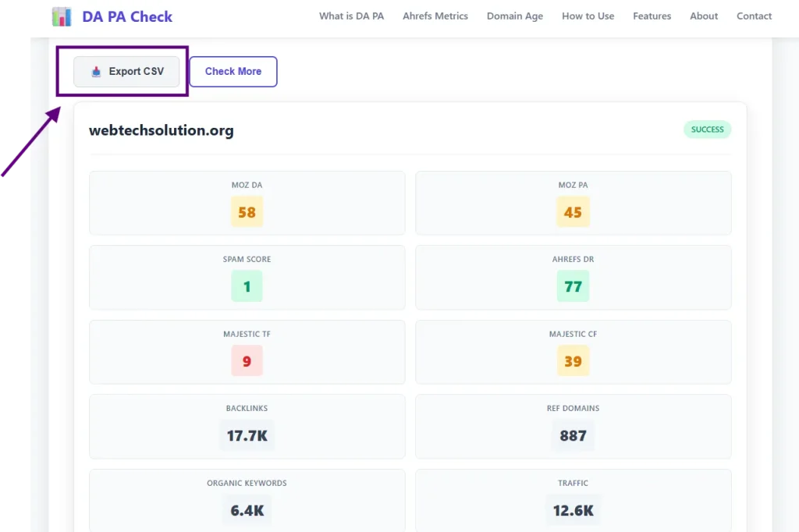Go to Ahrefs Metrics section
Viewport: 799px width, 532px height.
pyautogui.click(x=435, y=16)
